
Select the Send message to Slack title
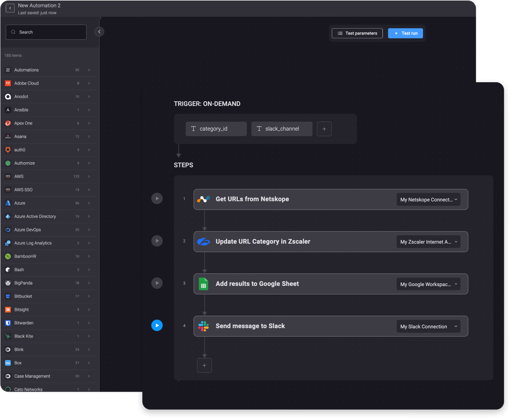(x=250, y=326)
